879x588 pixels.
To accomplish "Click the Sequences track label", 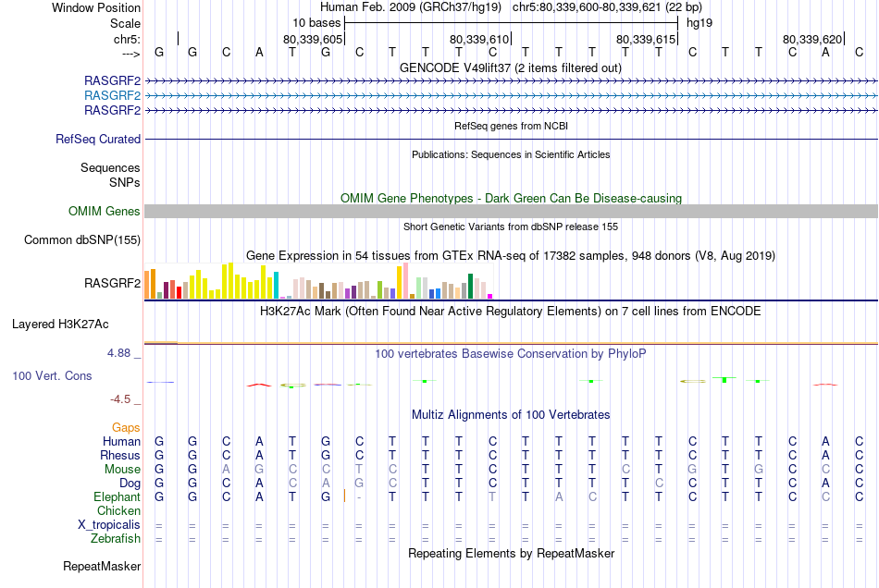I will point(110,167).
